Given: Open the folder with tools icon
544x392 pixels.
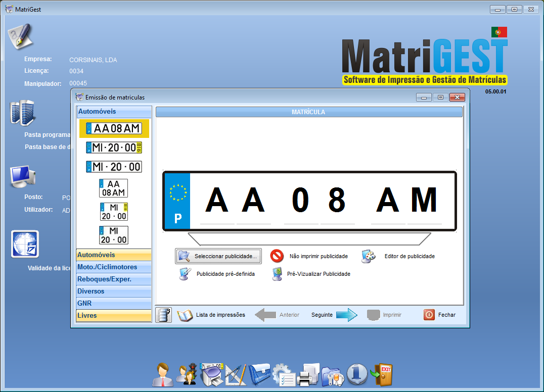Looking at the screenshot, I should [332, 375].
